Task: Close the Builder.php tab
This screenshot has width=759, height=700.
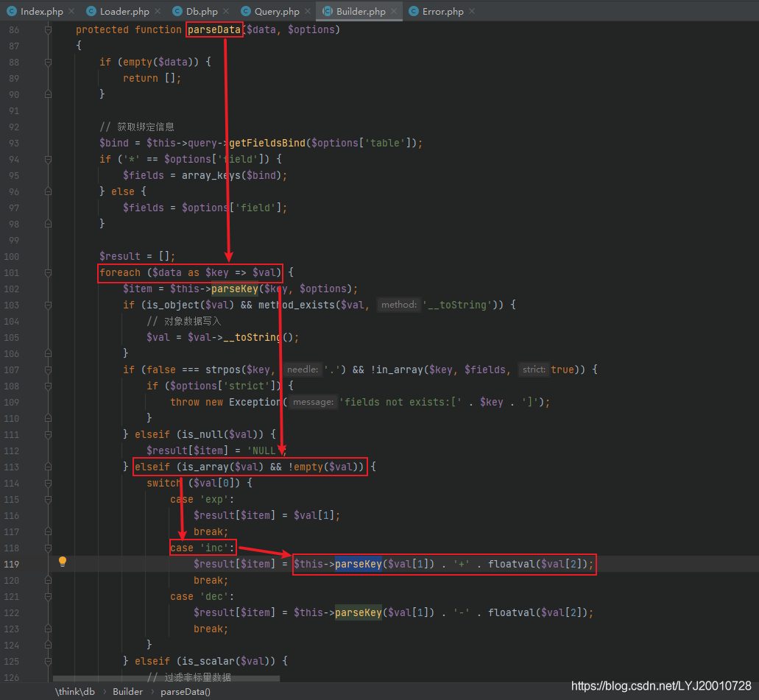Action: click(394, 11)
